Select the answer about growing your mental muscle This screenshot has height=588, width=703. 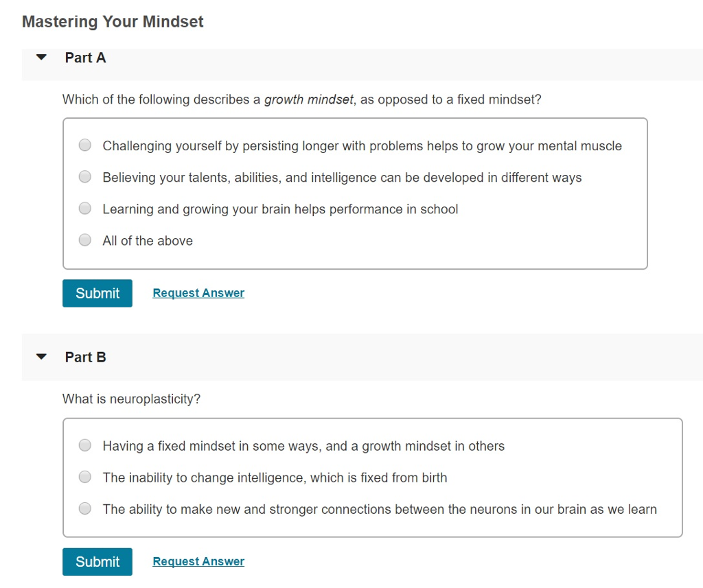tap(84, 145)
